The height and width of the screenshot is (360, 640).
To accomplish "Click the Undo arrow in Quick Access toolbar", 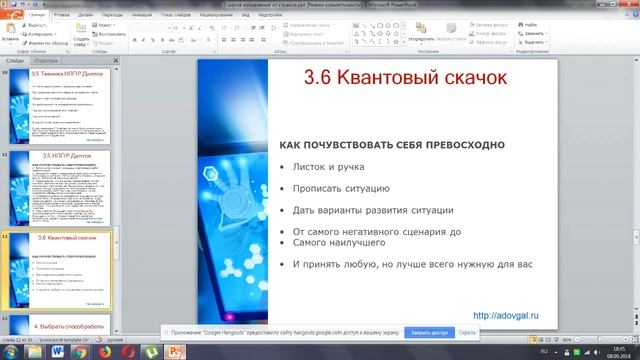I will click(23, 4).
